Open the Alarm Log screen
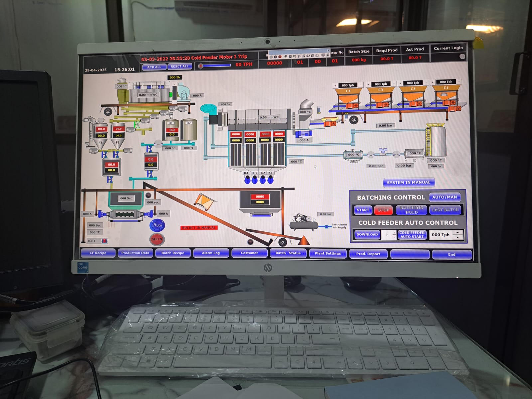This screenshot has height=399, width=532. pos(211,253)
